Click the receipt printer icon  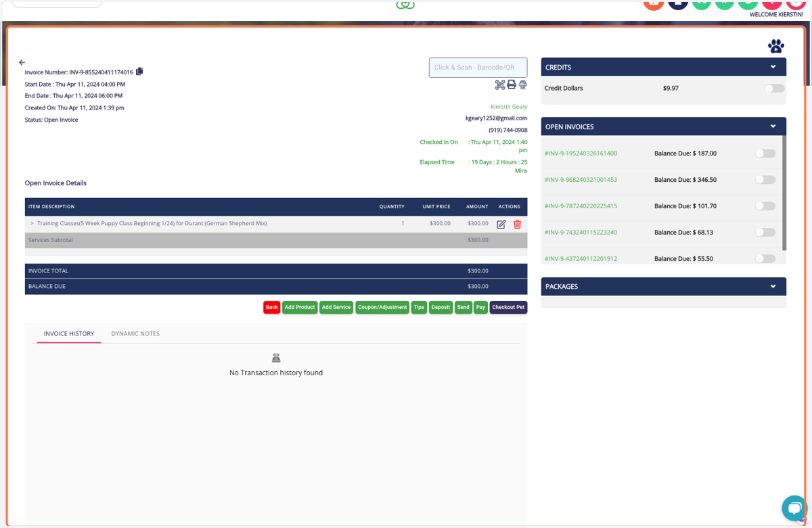pos(523,85)
